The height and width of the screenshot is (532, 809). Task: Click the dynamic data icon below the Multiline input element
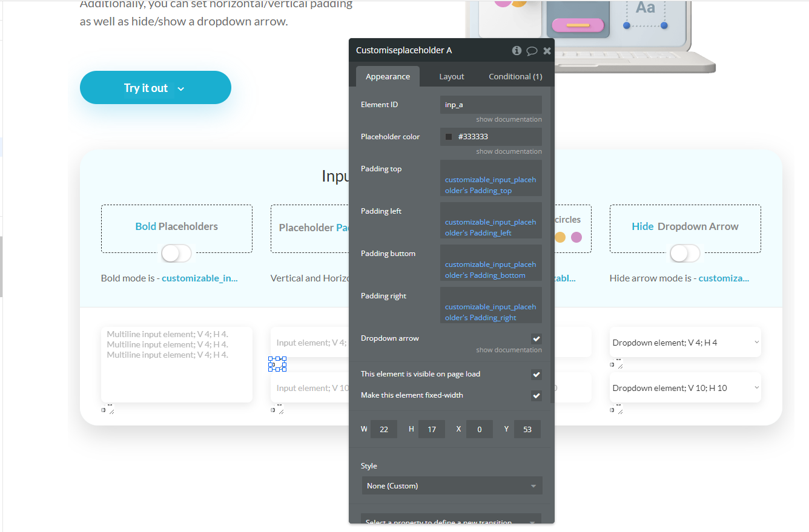pyautogui.click(x=102, y=409)
